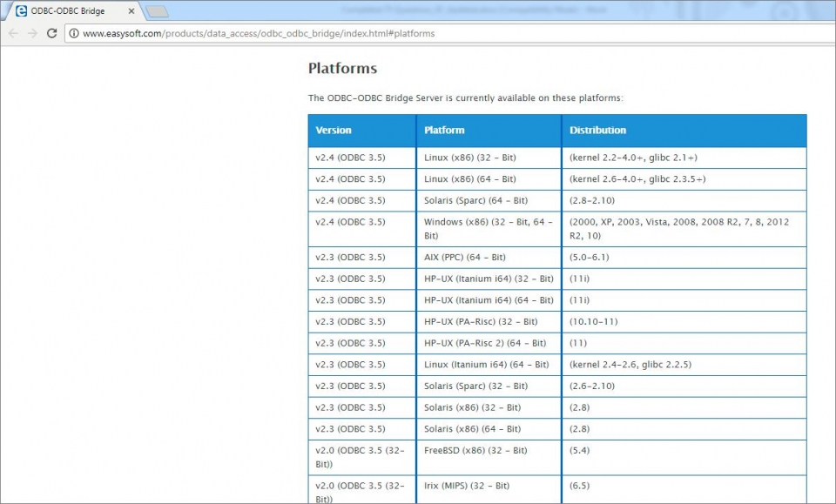View site information icon in address bar

(x=74, y=33)
